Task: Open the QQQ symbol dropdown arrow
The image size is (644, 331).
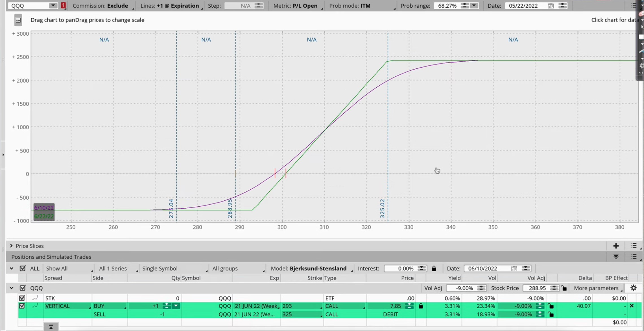Action: pos(53,6)
